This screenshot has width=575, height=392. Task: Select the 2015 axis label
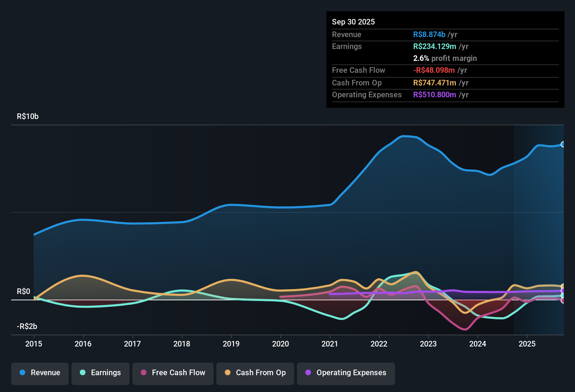click(34, 344)
